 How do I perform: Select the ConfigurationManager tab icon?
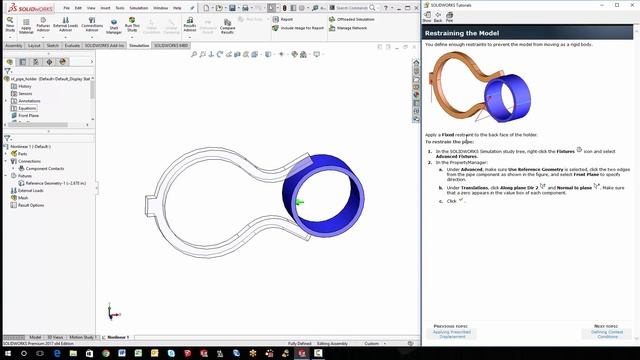[x=36, y=62]
